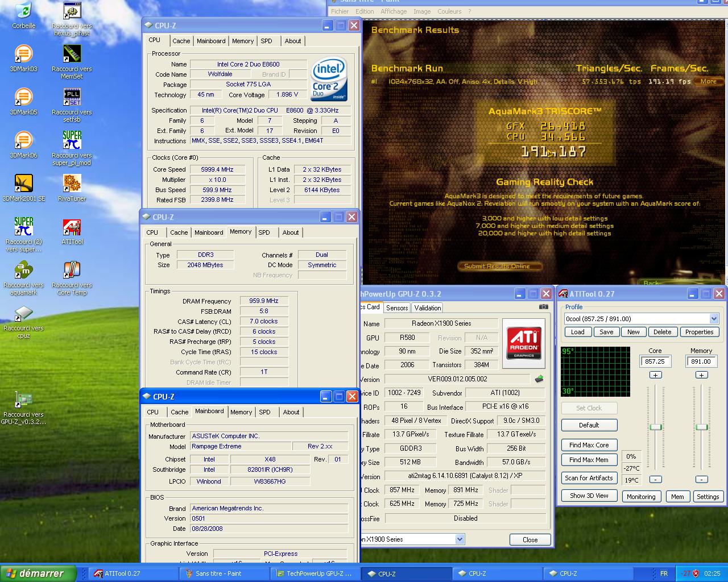728x582 pixels.
Task: Click the Close button in GPU-Z
Action: click(530, 540)
